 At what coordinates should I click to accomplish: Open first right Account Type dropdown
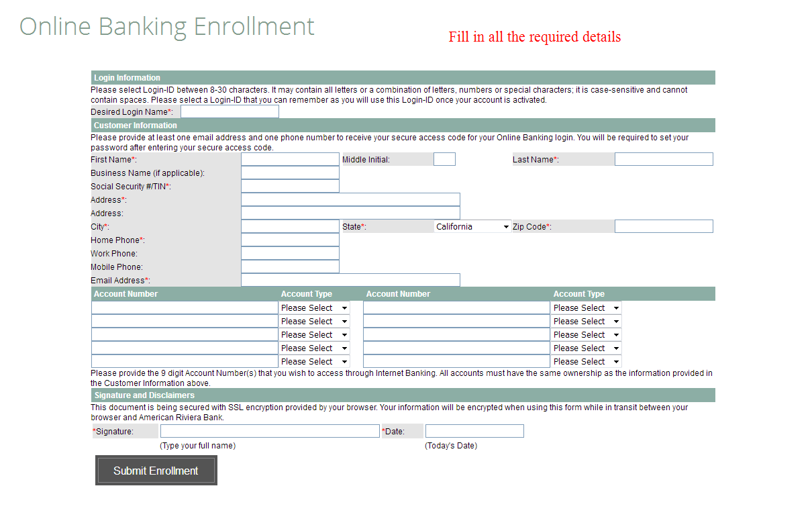point(587,307)
